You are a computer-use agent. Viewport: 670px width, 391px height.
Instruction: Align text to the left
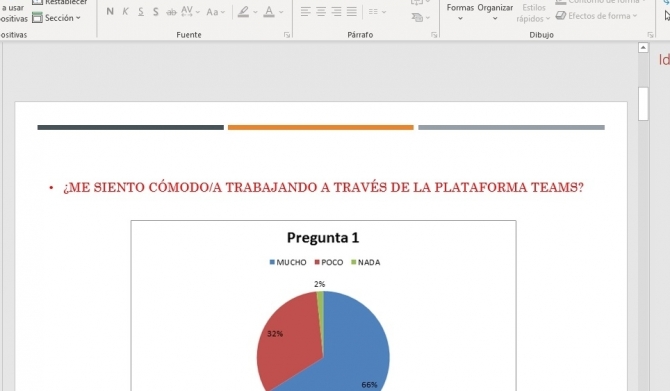point(305,12)
